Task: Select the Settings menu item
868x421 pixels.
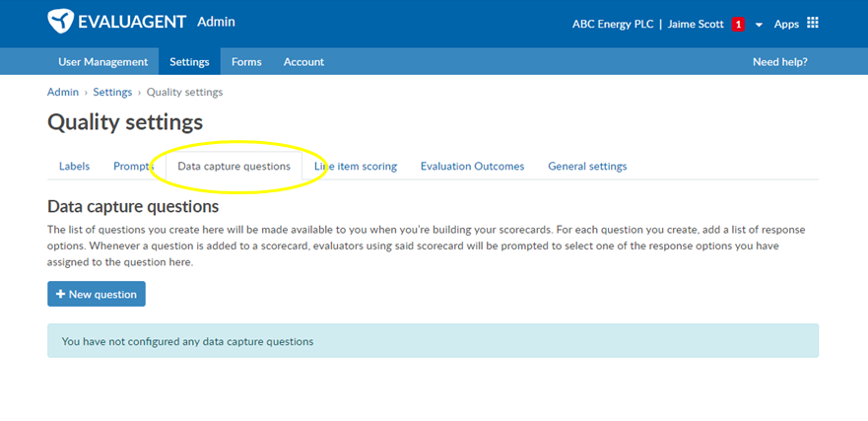Action: pos(189,61)
